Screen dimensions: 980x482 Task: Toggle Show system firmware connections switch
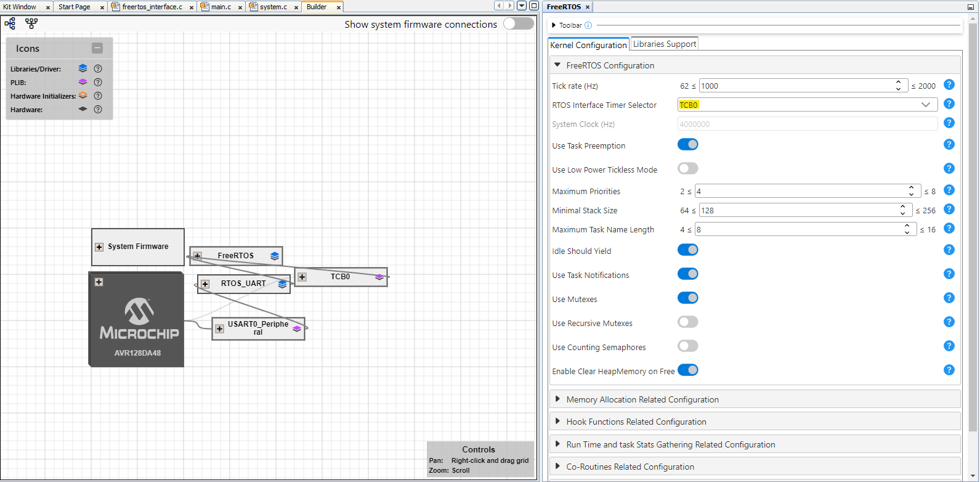click(519, 23)
